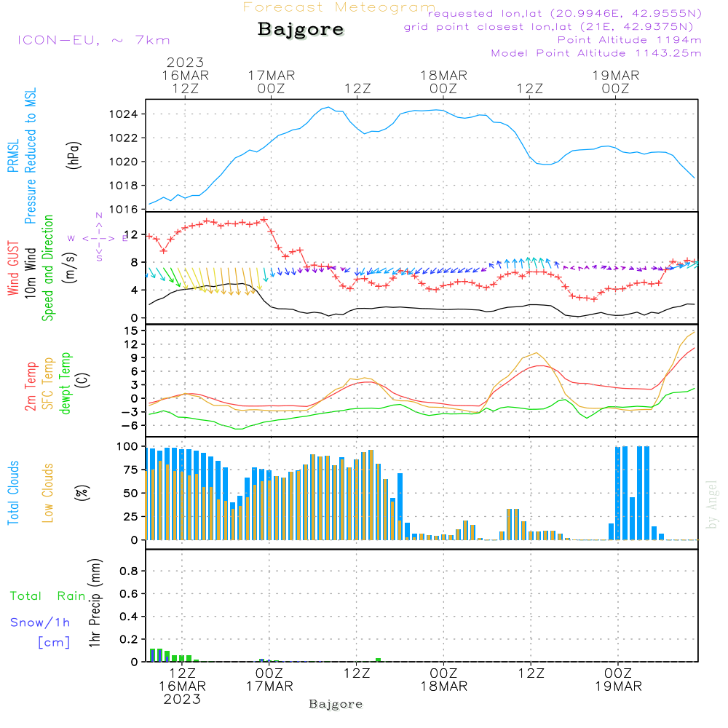Click the 'ICON-EU, ~ 7km' model label

pyautogui.click(x=94, y=40)
